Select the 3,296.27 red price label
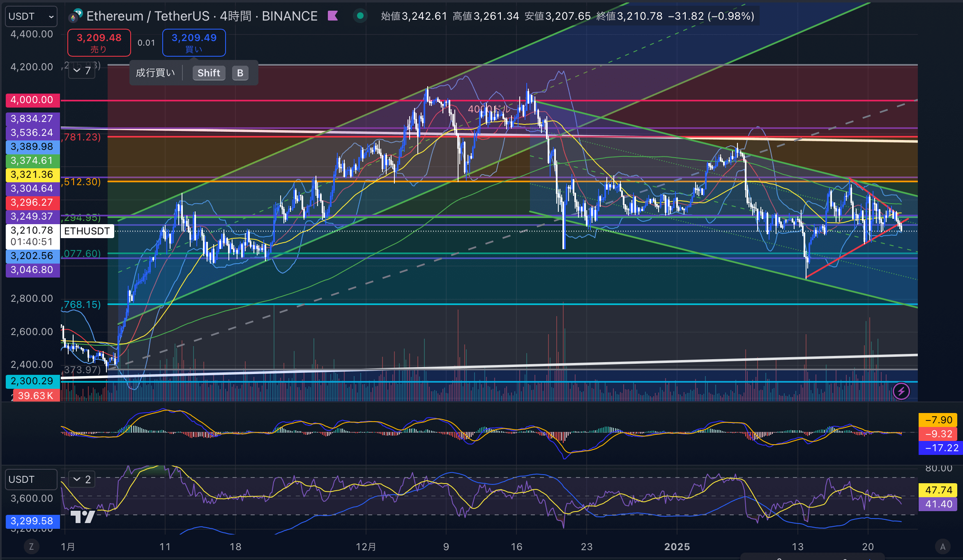The image size is (963, 560). [33, 202]
